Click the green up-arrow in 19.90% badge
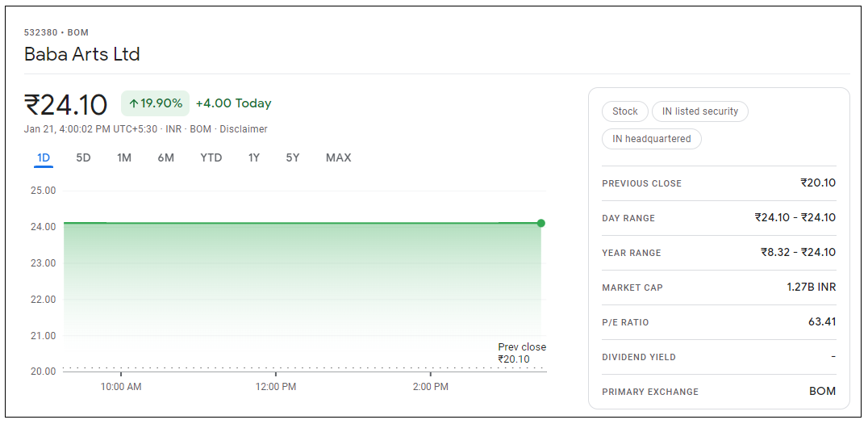 pos(133,103)
